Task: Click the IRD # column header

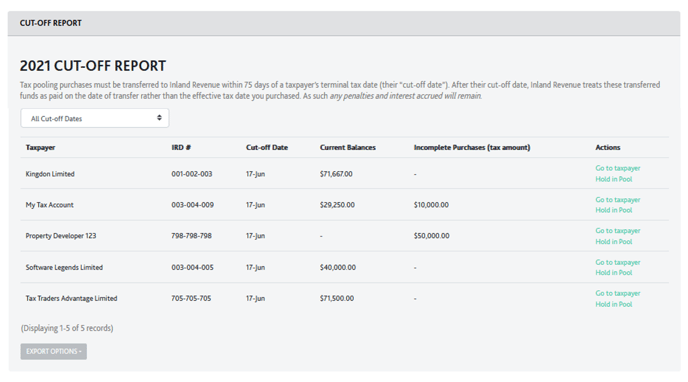Action: click(x=181, y=147)
